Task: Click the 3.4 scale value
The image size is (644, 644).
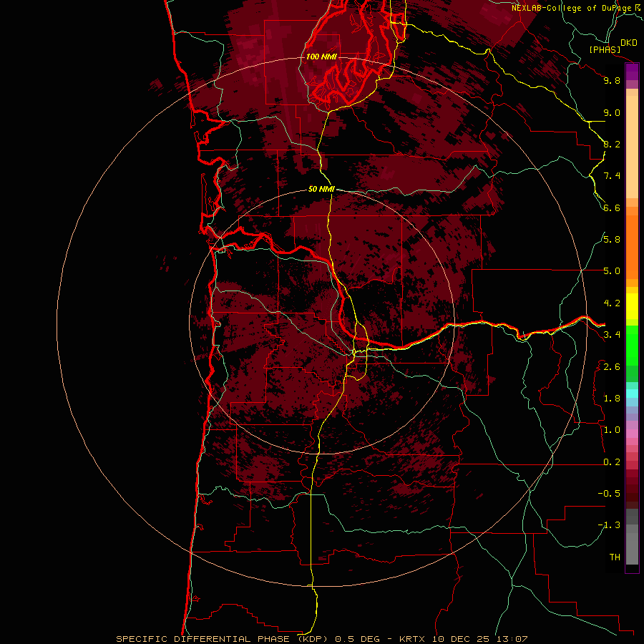Action: pos(612,335)
